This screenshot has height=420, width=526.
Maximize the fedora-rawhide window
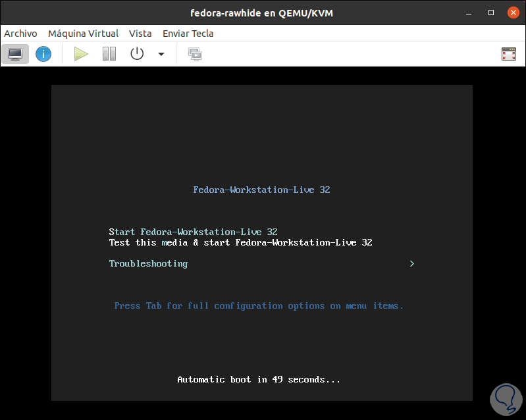[x=490, y=13]
